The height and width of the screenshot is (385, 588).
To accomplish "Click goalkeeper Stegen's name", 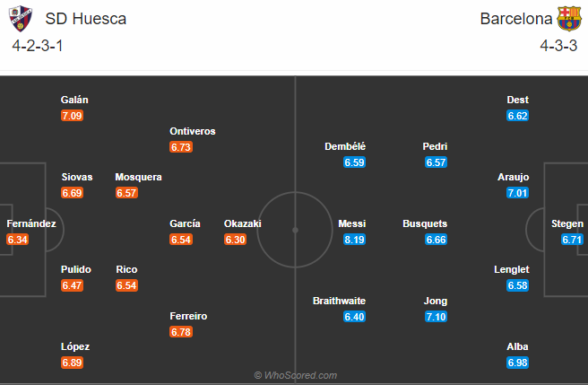I will coord(568,223).
